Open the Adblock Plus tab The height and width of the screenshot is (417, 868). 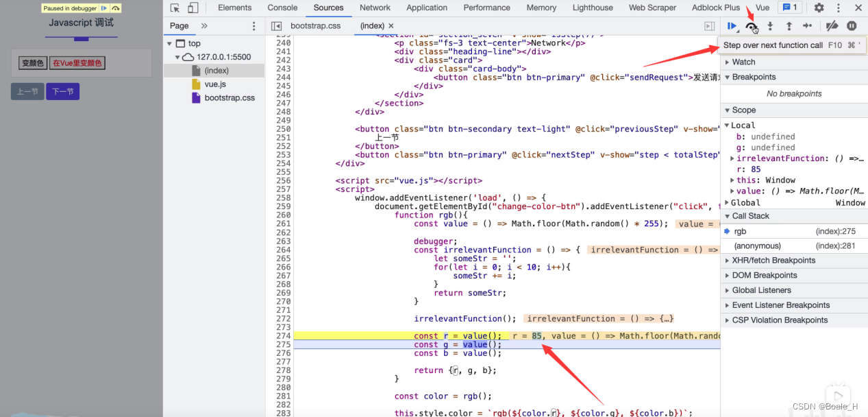[716, 8]
